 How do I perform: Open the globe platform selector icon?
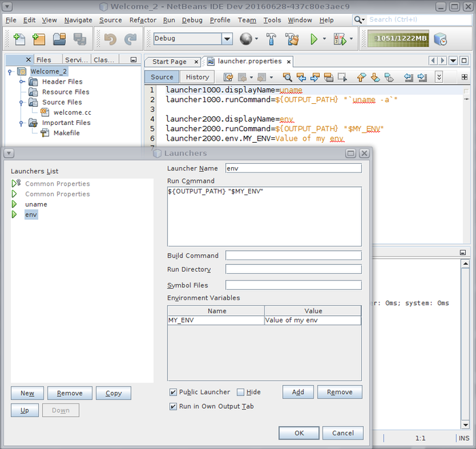tap(245, 39)
